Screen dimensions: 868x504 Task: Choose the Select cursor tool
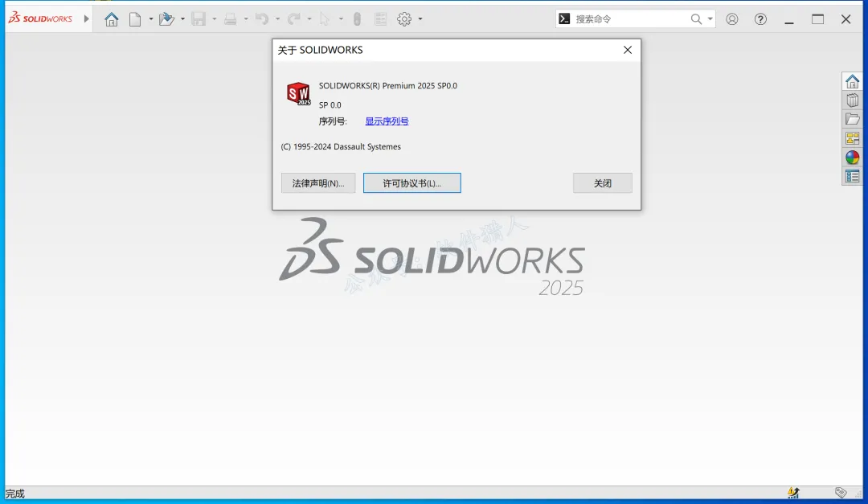[x=325, y=19]
